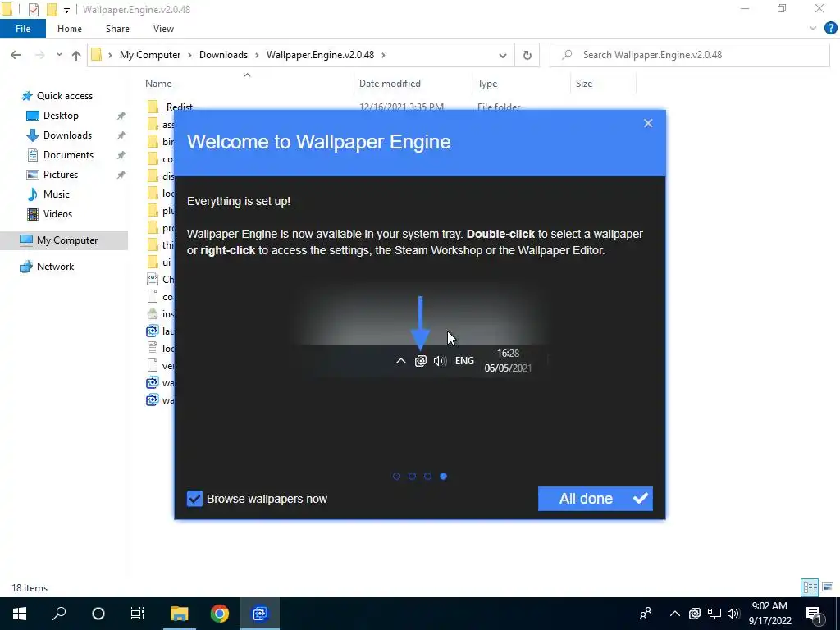Close the Welcome to Wallpaper Engine dialog
Viewport: 840px width, 630px height.
coord(648,123)
